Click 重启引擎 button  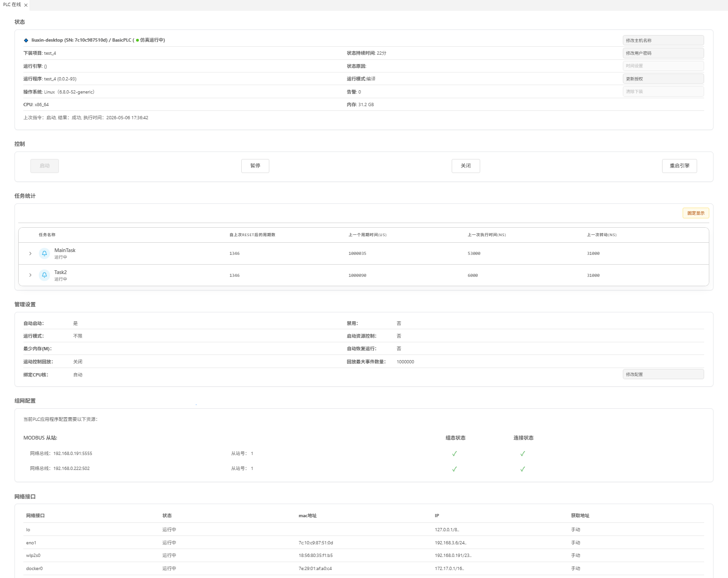tap(679, 166)
